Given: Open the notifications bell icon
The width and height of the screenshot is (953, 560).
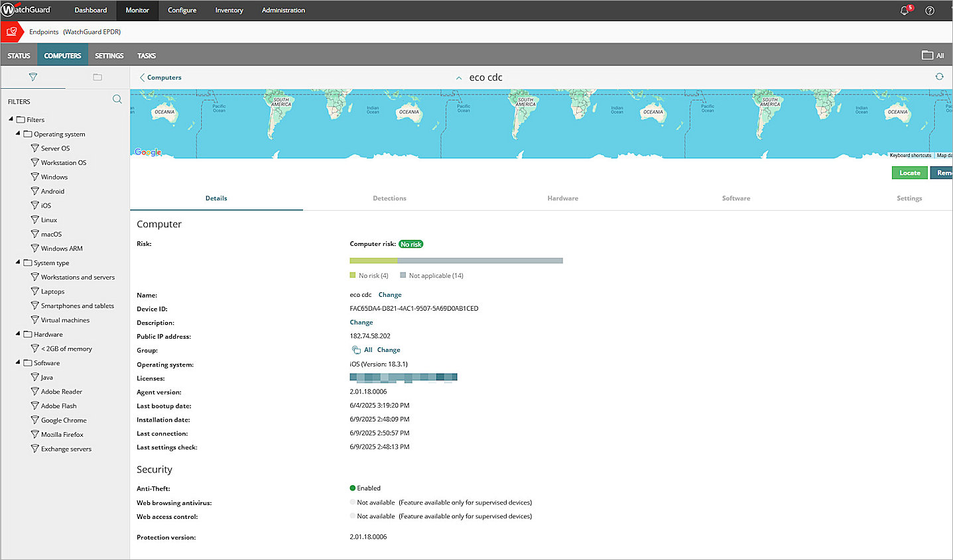Looking at the screenshot, I should click(905, 11).
